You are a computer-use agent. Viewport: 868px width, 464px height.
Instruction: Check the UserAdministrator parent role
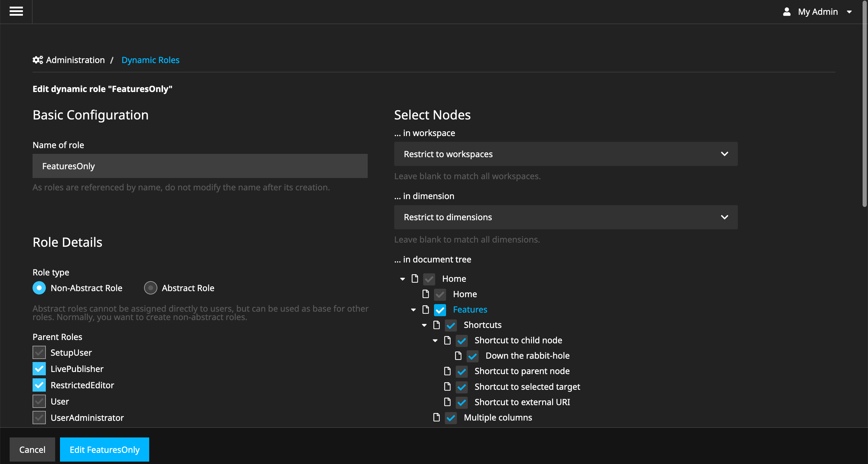coord(39,418)
